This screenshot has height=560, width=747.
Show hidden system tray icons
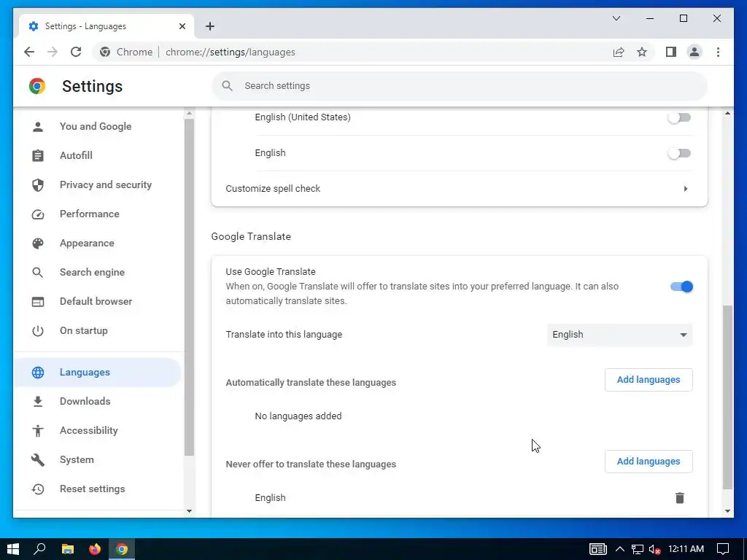pyautogui.click(x=620, y=549)
